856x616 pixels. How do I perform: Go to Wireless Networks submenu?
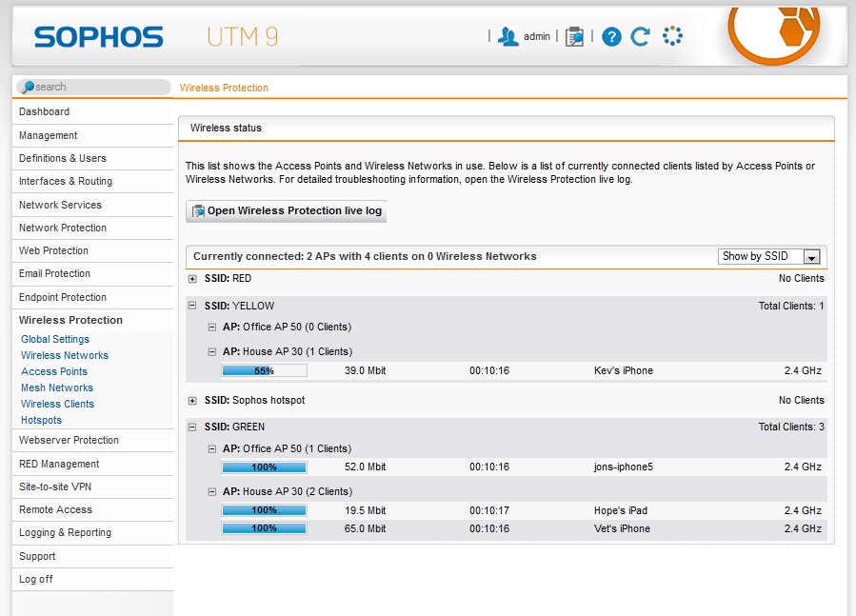tap(65, 355)
